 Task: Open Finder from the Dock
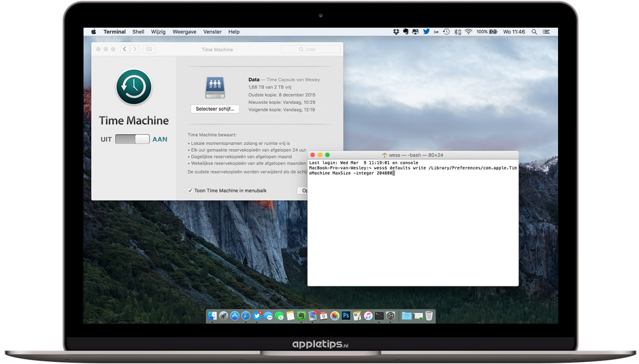coord(212,316)
